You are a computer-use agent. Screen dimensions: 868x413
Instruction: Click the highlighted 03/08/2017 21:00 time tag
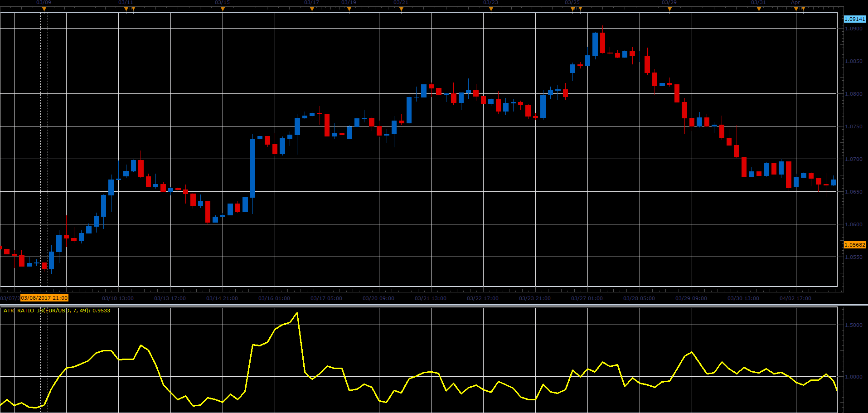(44, 298)
